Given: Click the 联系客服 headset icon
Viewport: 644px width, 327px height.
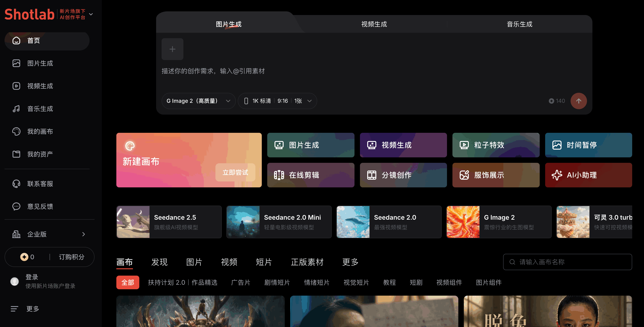Looking at the screenshot, I should 16,184.
